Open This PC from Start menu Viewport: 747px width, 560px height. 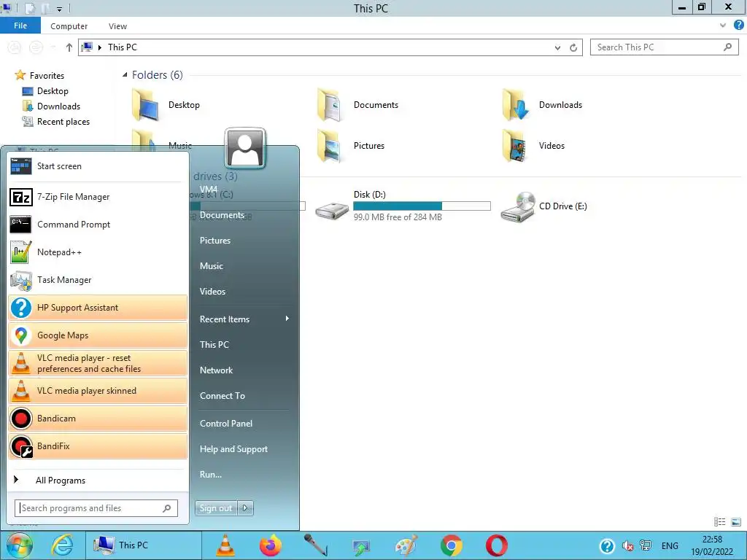214,345
